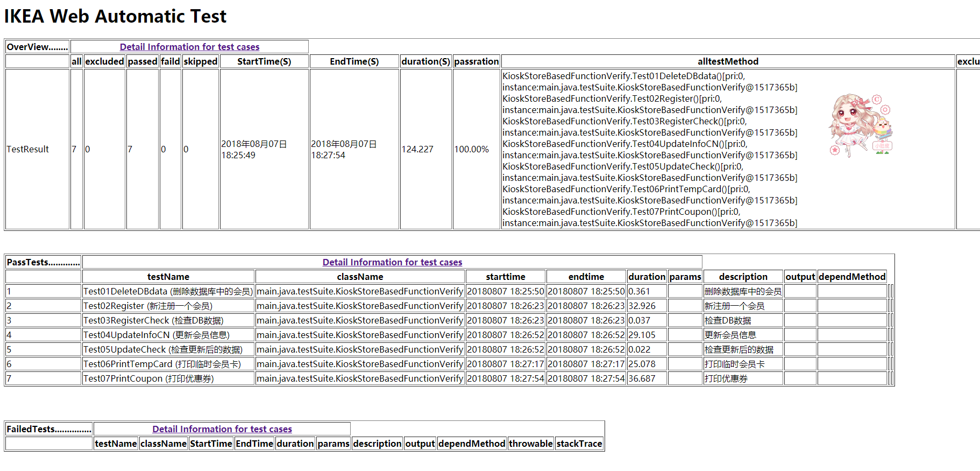Viewport: 980px width, 471px height.
Task: Click the StartTime(S) column header
Action: tap(264, 61)
